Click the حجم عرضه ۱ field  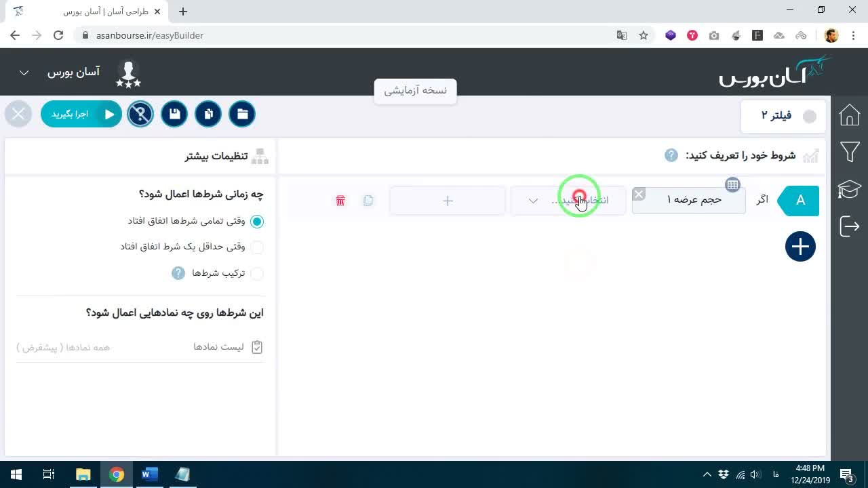[689, 201]
